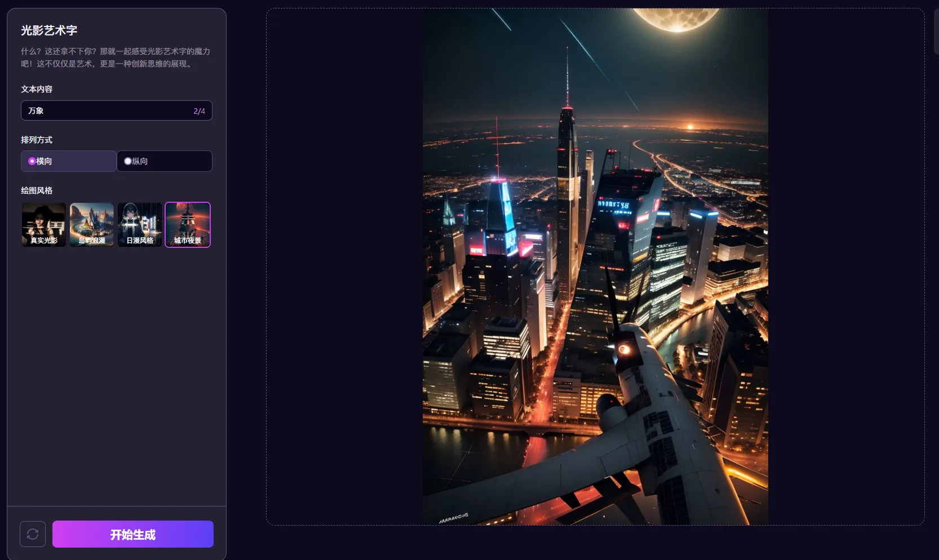The height and width of the screenshot is (560, 939).
Task: Click the highlighted 城市夜景 style thumbnail
Action: [188, 225]
